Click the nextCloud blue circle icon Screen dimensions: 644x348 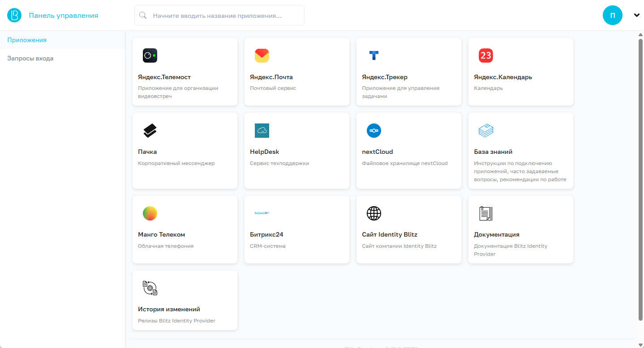[374, 131]
